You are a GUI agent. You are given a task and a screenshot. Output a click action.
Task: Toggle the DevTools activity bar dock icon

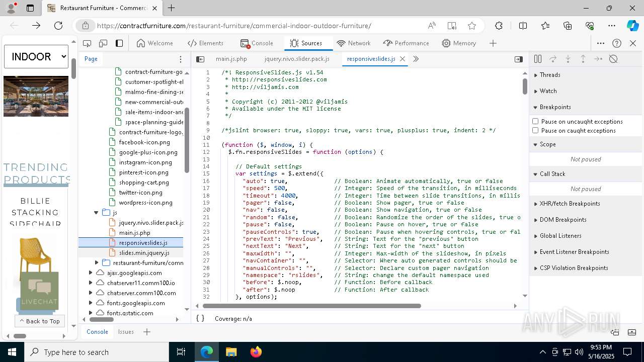click(119, 43)
